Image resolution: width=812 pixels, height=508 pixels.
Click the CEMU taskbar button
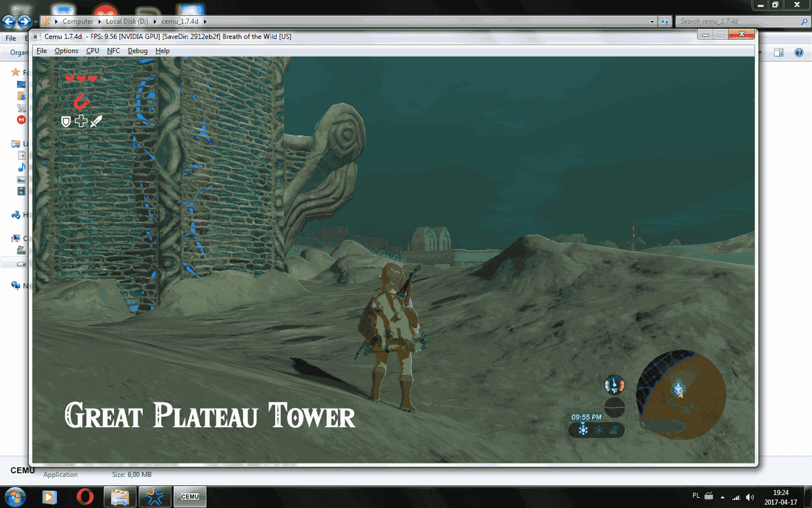(190, 497)
